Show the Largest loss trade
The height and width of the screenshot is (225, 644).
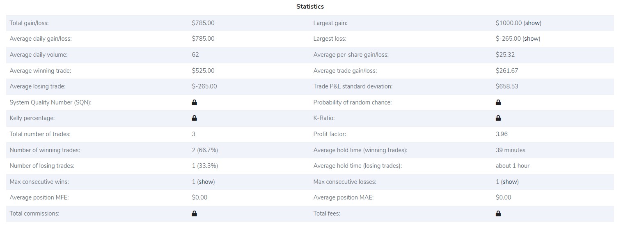(x=531, y=39)
